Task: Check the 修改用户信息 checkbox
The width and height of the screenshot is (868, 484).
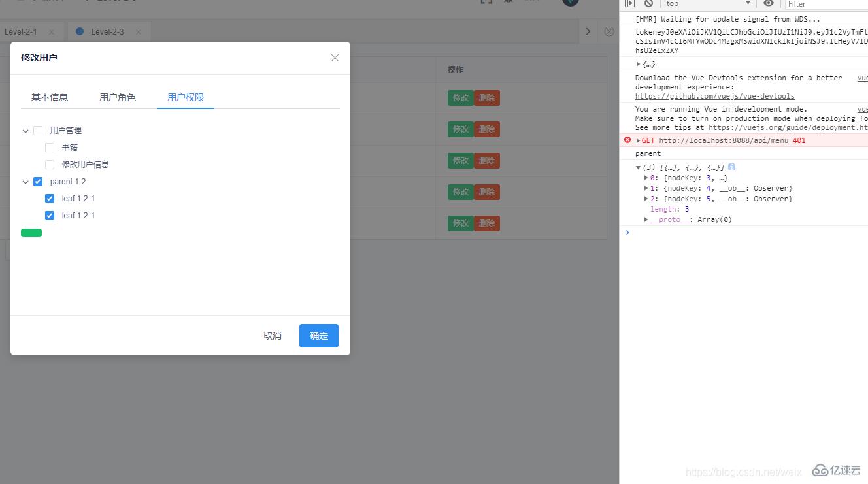Action: [50, 165]
